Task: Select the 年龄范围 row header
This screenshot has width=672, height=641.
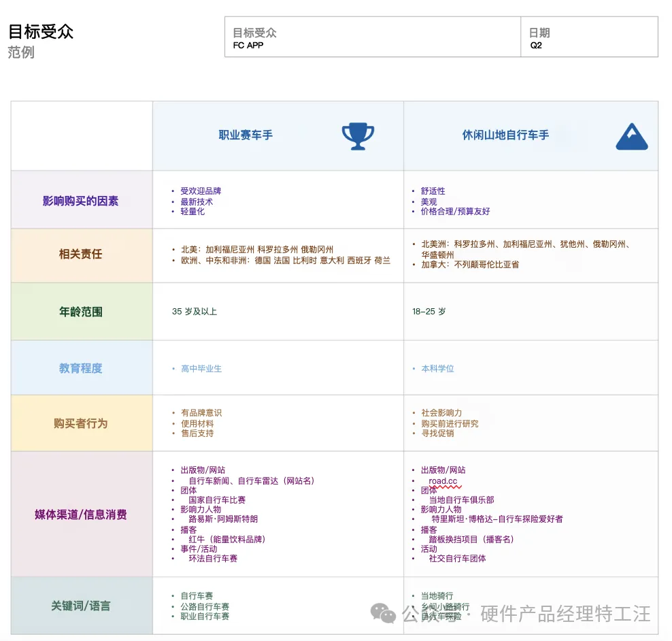Action: click(x=81, y=310)
